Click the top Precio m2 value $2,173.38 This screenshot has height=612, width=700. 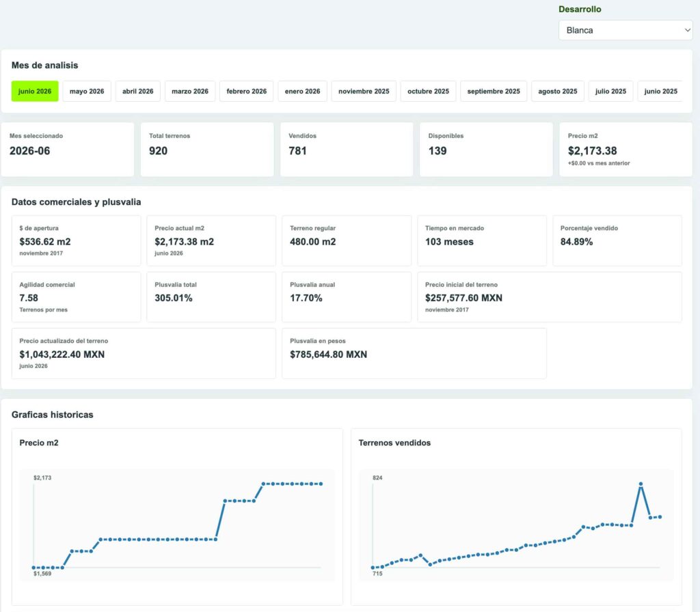tap(592, 151)
